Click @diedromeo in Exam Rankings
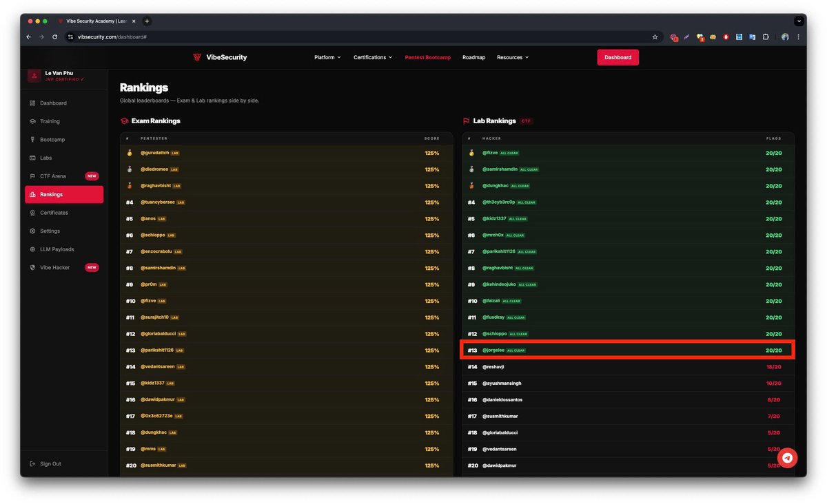The height and width of the screenshot is (504, 827). pos(154,169)
